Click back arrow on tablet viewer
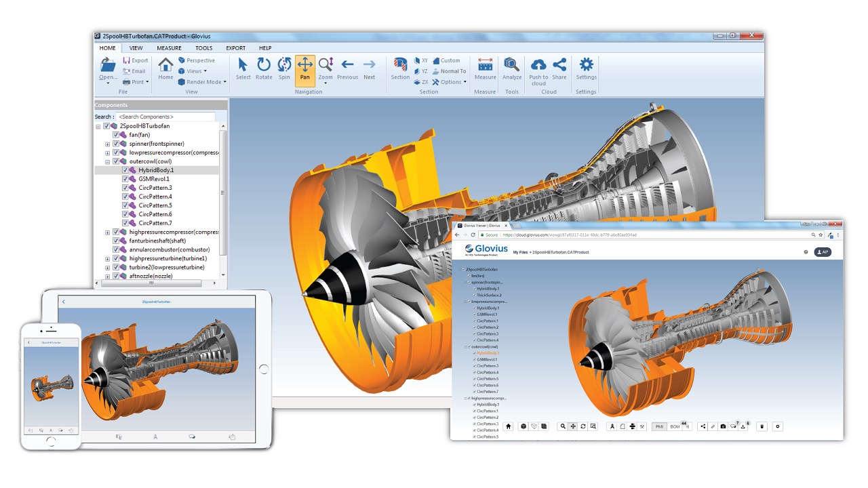Image resolution: width=868 pixels, height=488 pixels. pyautogui.click(x=64, y=302)
